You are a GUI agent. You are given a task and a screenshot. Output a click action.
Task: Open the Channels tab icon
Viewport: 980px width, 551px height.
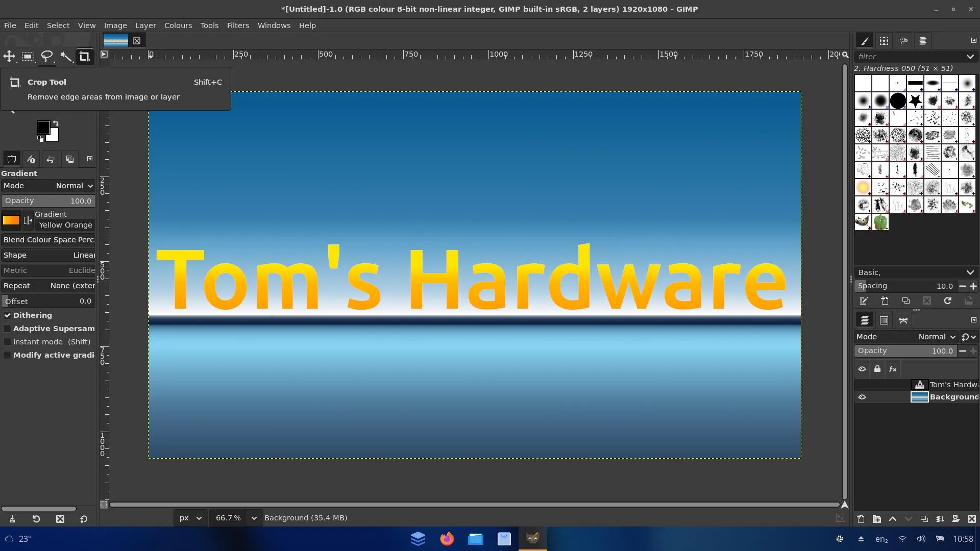(x=884, y=320)
